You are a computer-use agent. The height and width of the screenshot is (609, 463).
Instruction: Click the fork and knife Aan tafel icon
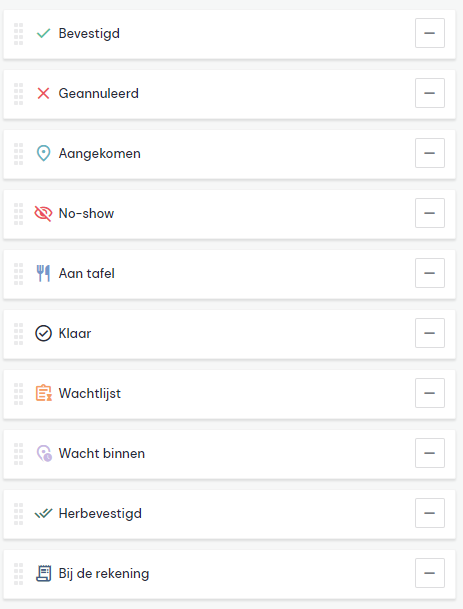[x=44, y=273]
